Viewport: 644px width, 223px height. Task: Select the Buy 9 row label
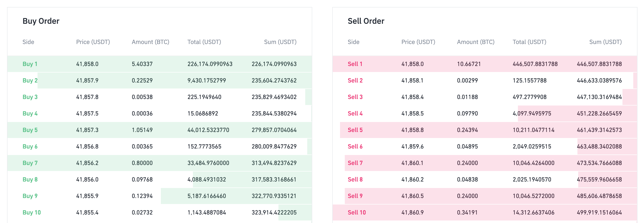pos(30,196)
